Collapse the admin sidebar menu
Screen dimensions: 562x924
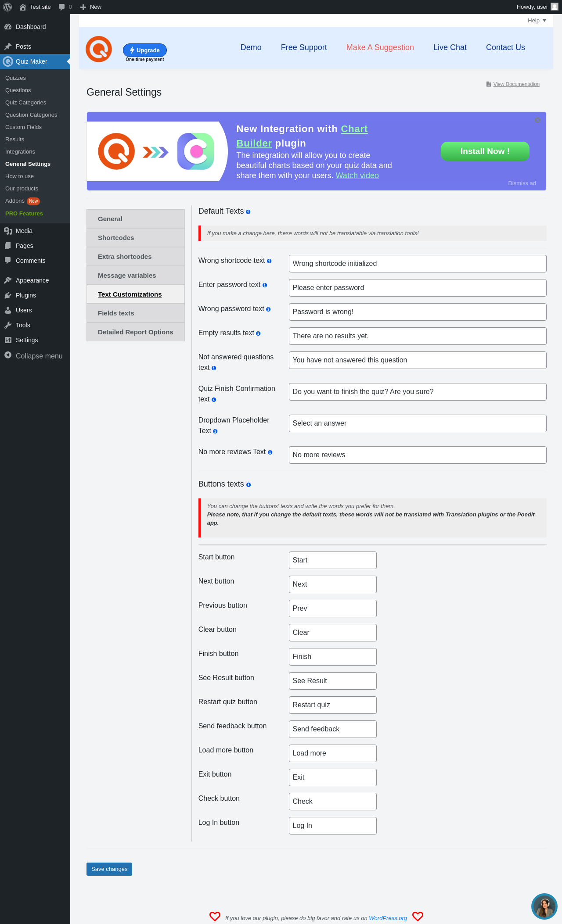click(x=33, y=356)
